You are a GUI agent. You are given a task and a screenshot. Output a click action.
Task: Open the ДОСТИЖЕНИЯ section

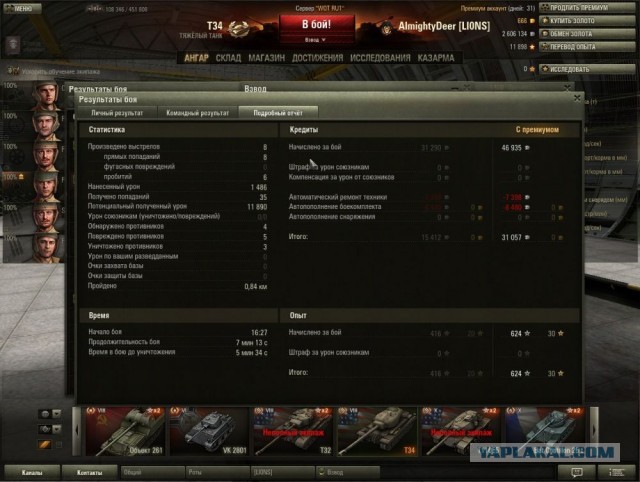point(317,58)
